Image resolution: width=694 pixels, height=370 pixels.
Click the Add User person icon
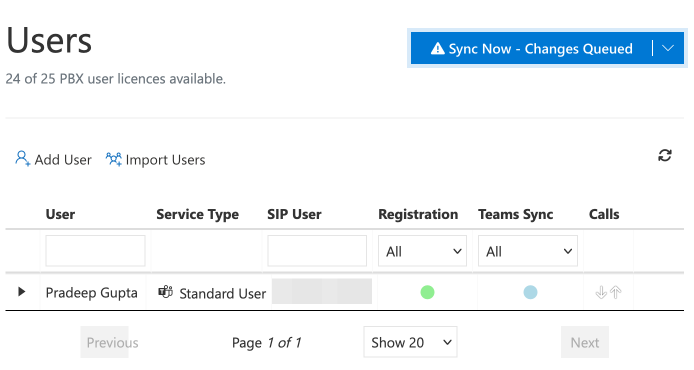coord(22,158)
